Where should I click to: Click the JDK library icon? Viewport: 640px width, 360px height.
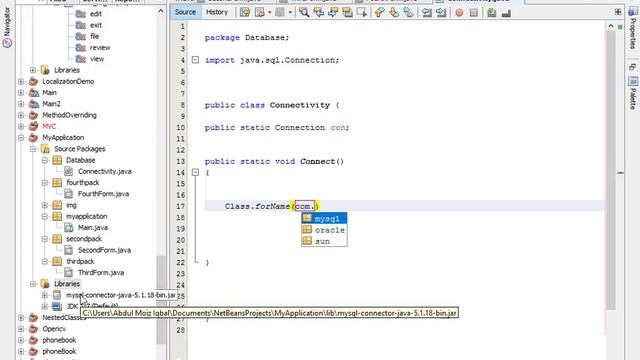57,306
